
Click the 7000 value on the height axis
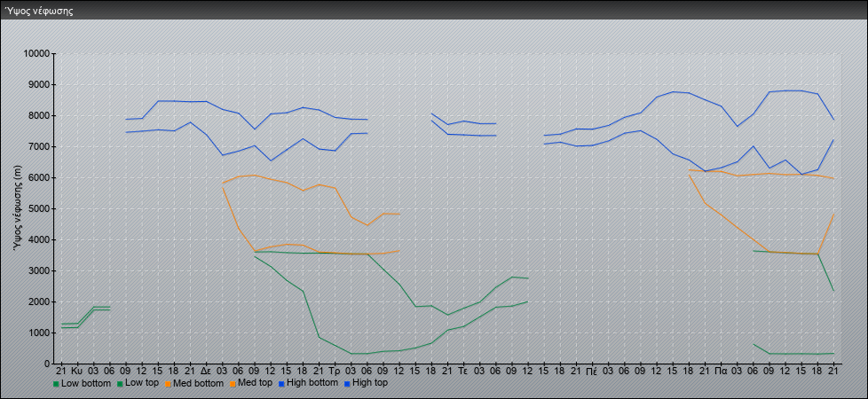point(39,146)
